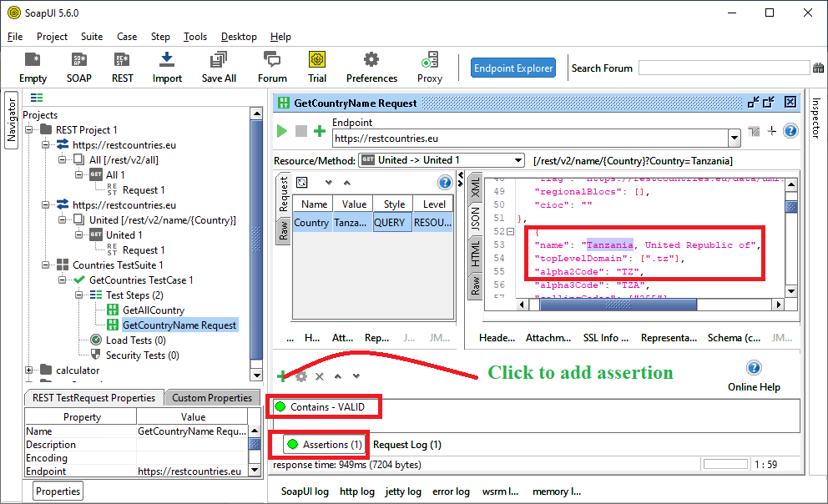
Task: Configure the selected assertion gear icon
Action: click(301, 376)
